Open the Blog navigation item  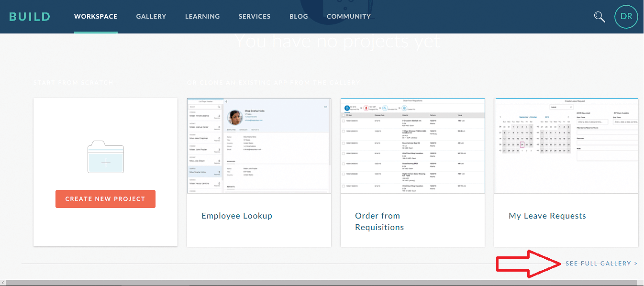click(299, 16)
